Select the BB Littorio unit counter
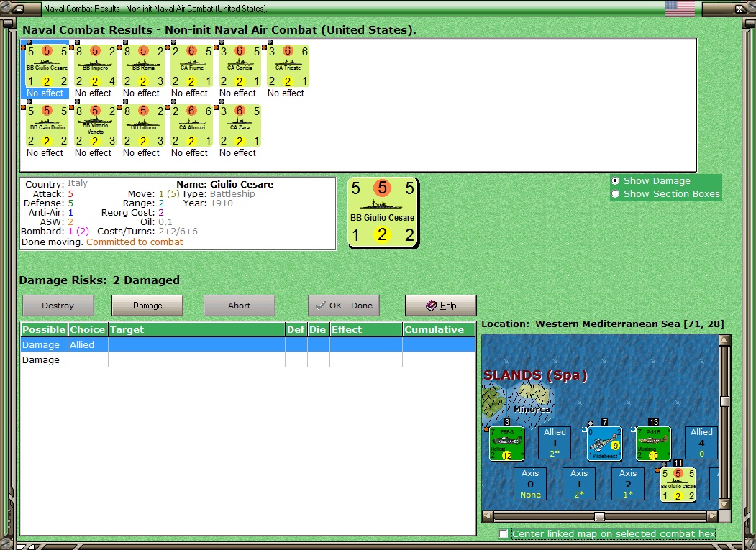 point(143,126)
